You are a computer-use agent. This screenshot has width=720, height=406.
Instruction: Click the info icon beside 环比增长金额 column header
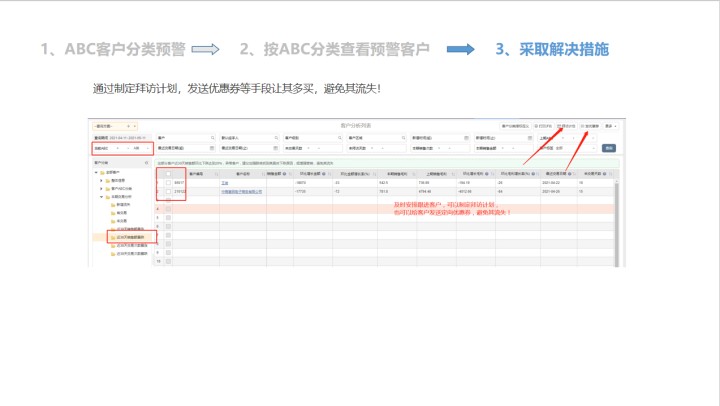[x=324, y=174]
